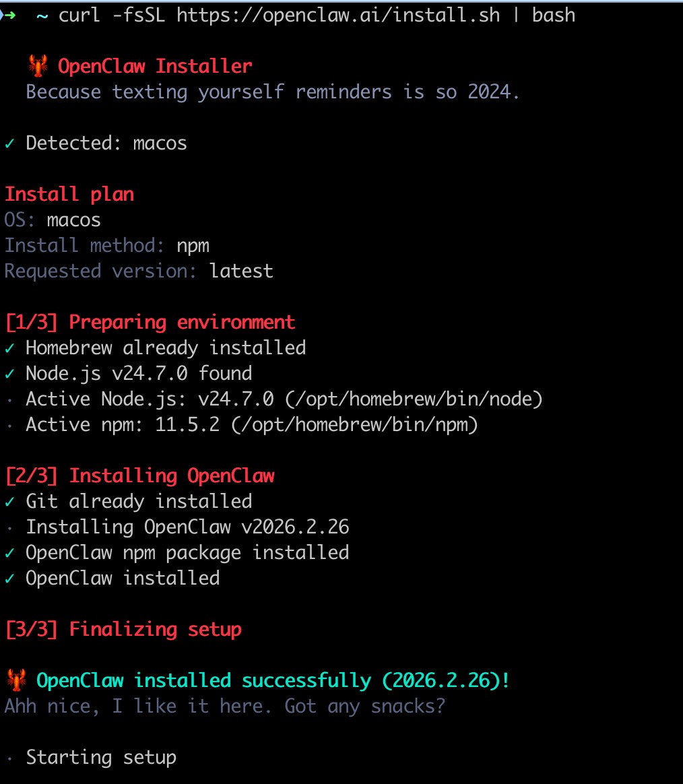Click the checkmark beside OpenClaw npm package installed
This screenshot has width=683, height=784.
tap(9, 553)
